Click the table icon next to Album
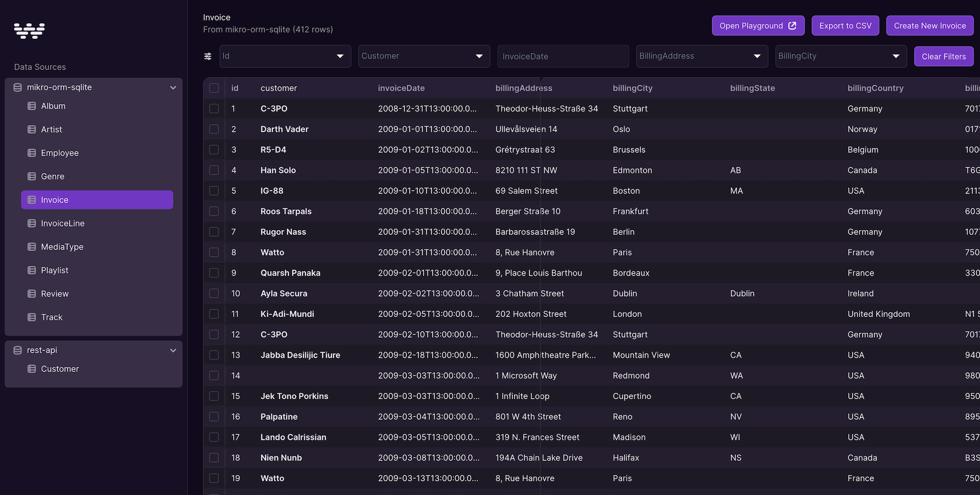This screenshot has width=980, height=495. tap(32, 106)
